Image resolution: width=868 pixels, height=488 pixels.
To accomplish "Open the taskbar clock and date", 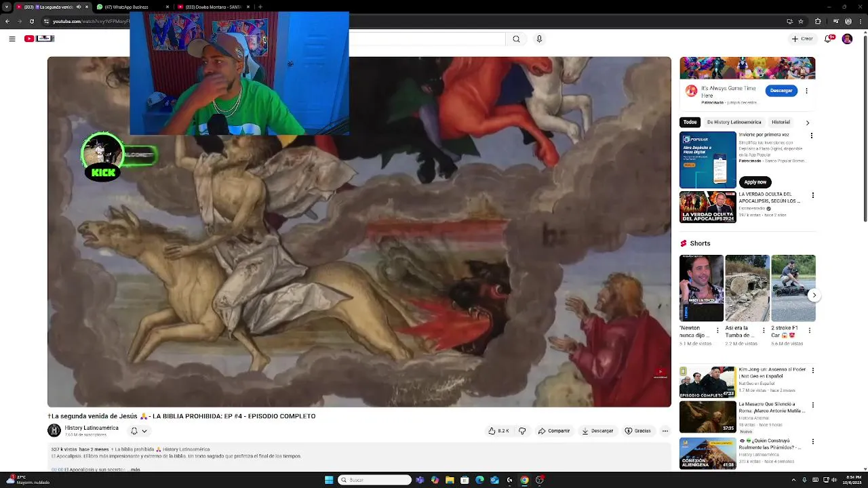I will point(853,480).
